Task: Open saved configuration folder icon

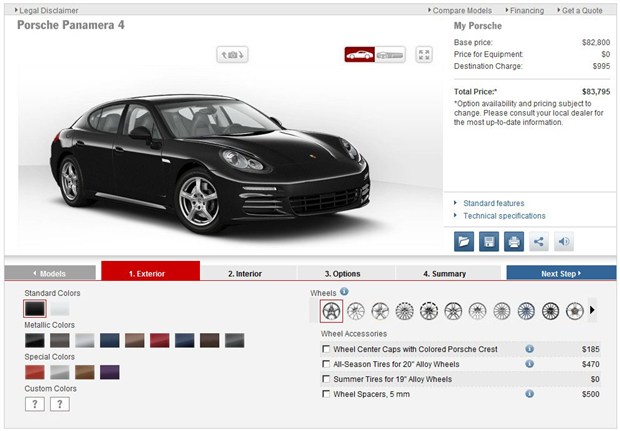Action: (x=464, y=241)
